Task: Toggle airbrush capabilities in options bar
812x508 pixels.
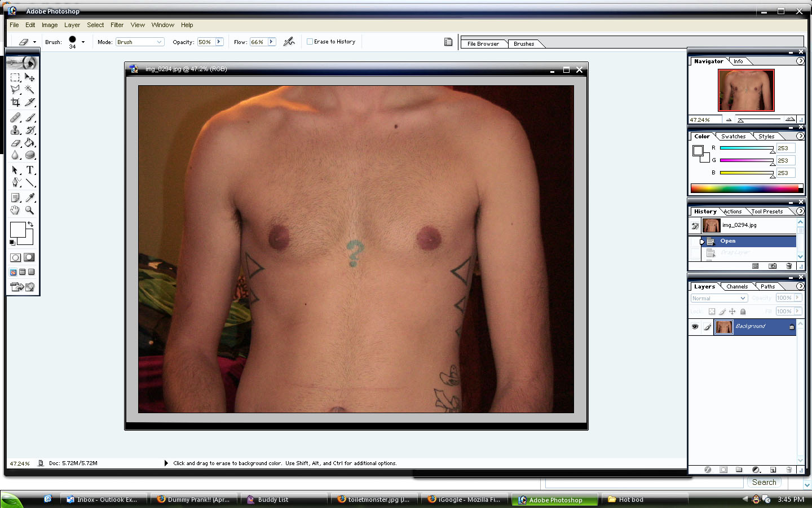Action: click(289, 41)
